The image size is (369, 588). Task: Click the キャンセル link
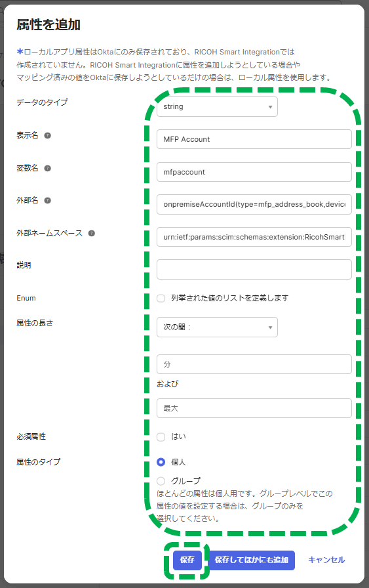tap(326, 560)
